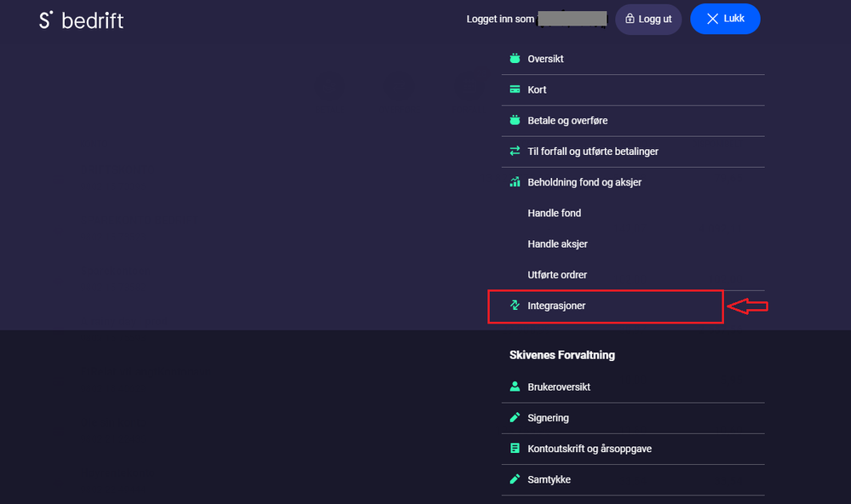Click the Integrasjoner sync icon
The height and width of the screenshot is (504, 851).
[x=515, y=306]
